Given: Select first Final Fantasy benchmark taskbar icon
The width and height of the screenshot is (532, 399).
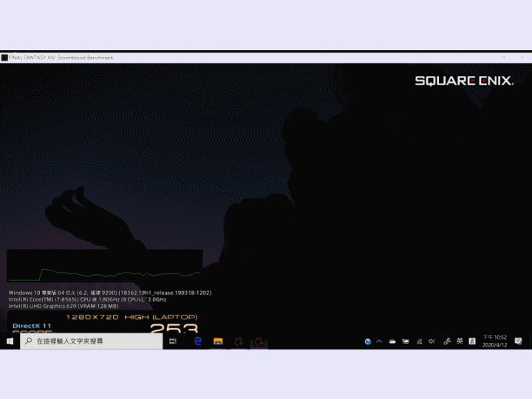Looking at the screenshot, I should click(239, 341).
